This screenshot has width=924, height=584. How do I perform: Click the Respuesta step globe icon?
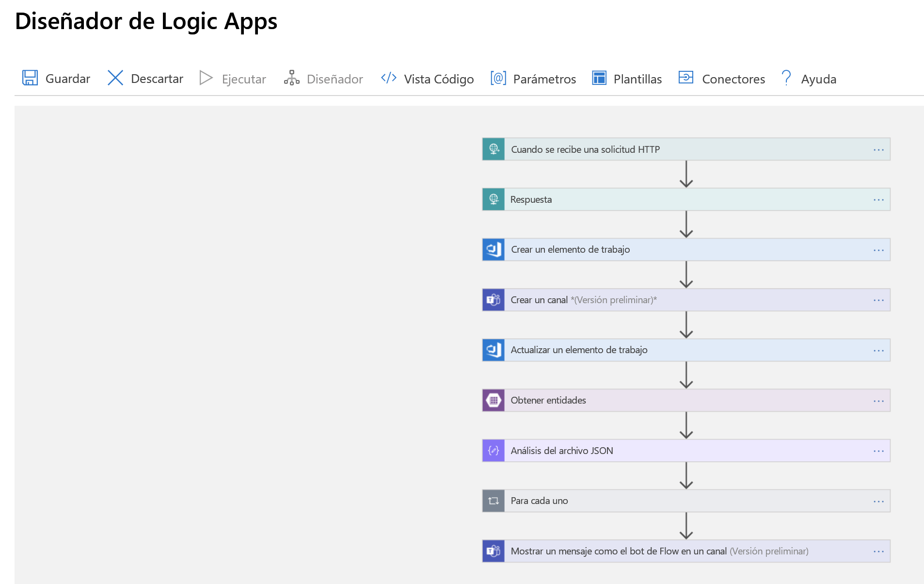click(x=494, y=199)
